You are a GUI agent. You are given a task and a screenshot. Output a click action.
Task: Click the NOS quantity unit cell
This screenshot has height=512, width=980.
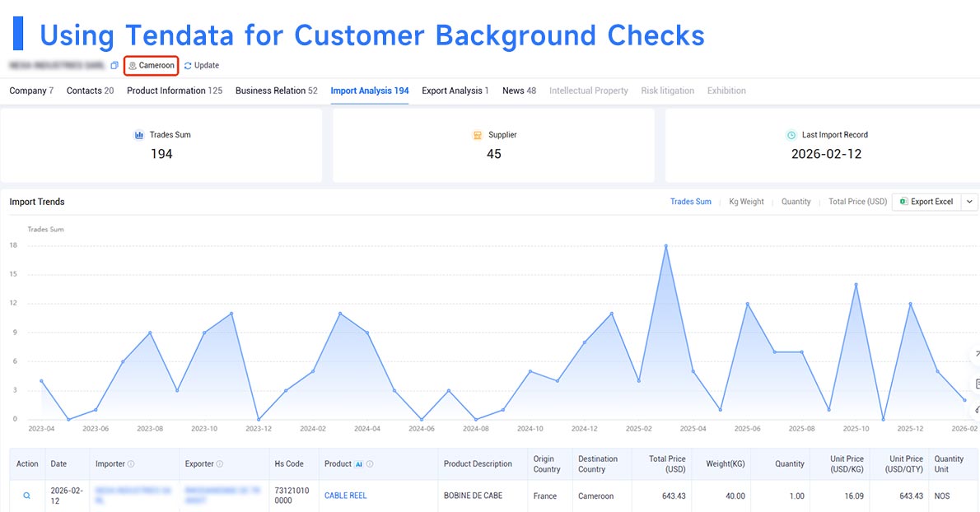942,496
